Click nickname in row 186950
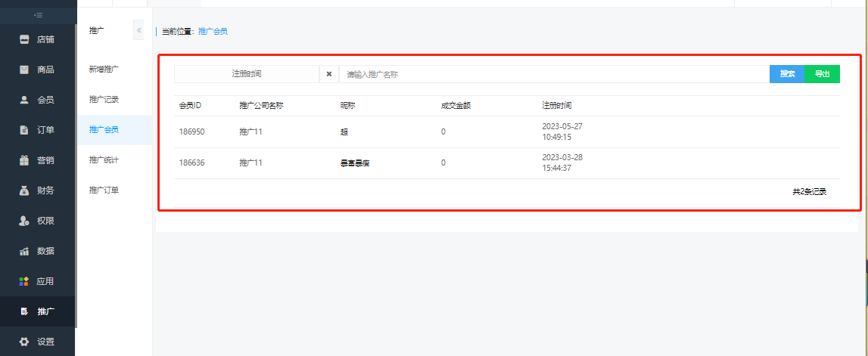868x356 pixels. (x=344, y=132)
